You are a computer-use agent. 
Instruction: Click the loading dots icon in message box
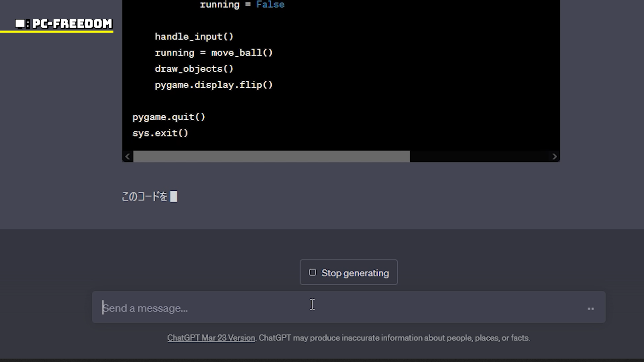tap(591, 309)
